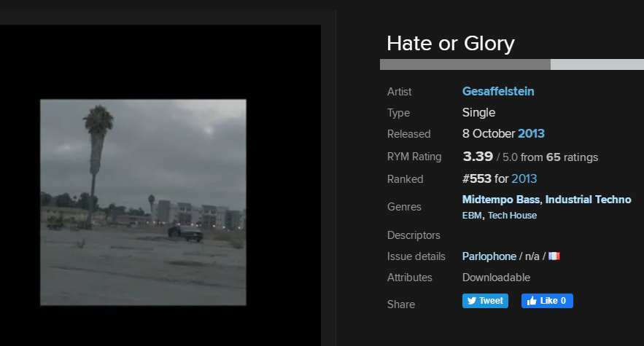Open the Parlophone label page

(489, 256)
